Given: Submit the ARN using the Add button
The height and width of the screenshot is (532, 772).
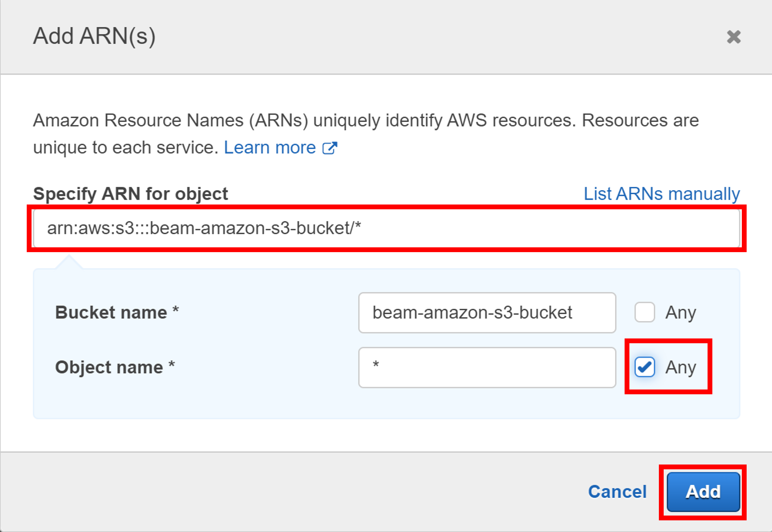Looking at the screenshot, I should pos(702,491).
